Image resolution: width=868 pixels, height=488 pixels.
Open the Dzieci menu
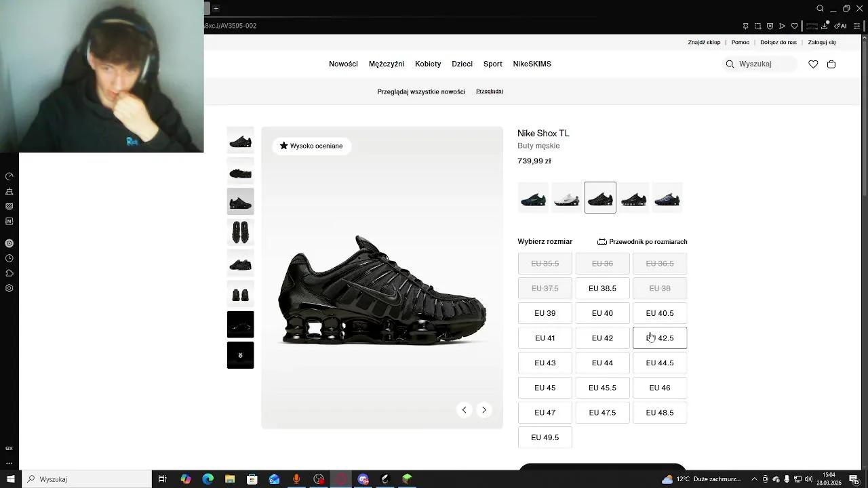[x=462, y=64]
